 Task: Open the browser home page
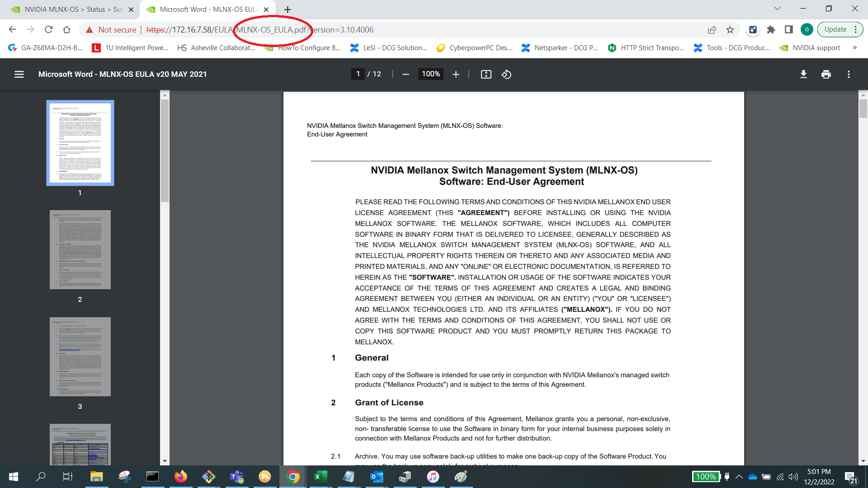pyautogui.click(x=66, y=29)
